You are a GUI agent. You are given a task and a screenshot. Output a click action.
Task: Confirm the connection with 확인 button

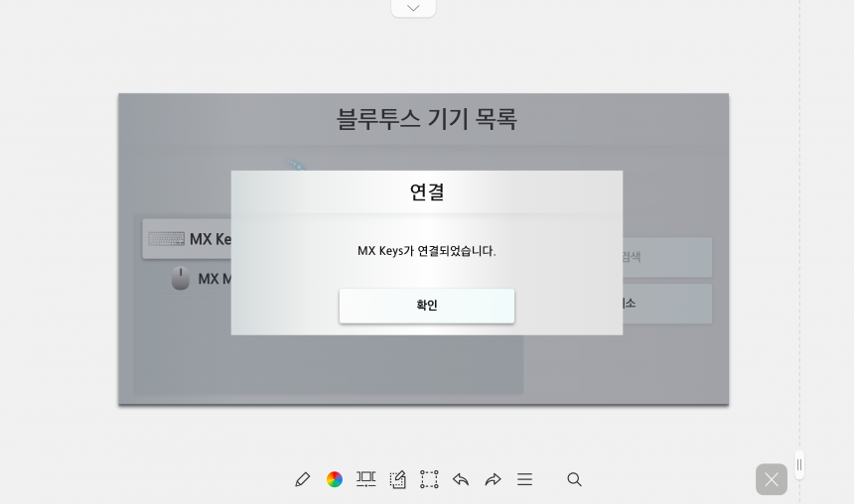[426, 306]
